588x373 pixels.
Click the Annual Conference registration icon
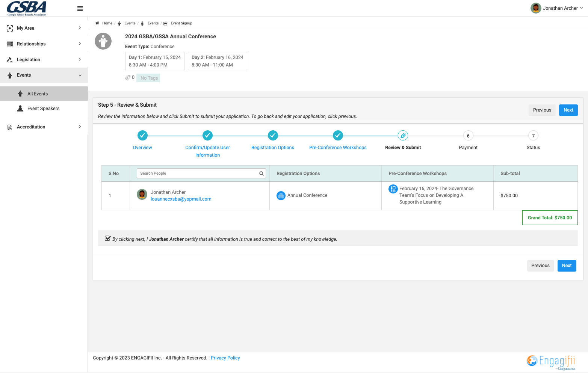(281, 196)
